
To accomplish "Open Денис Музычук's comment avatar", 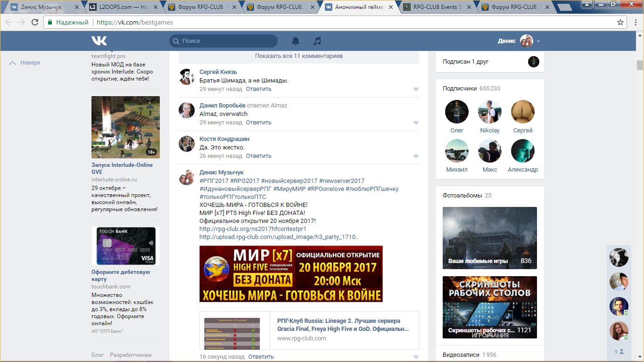I will (x=187, y=177).
